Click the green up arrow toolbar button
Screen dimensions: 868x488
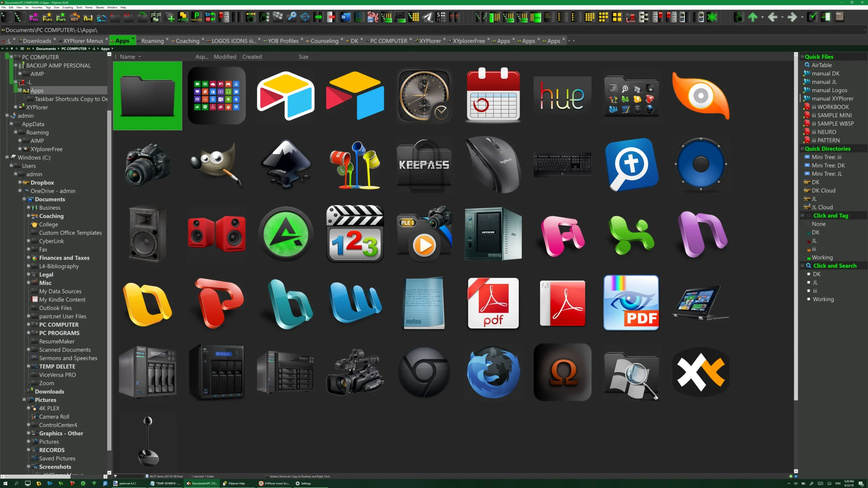click(753, 17)
